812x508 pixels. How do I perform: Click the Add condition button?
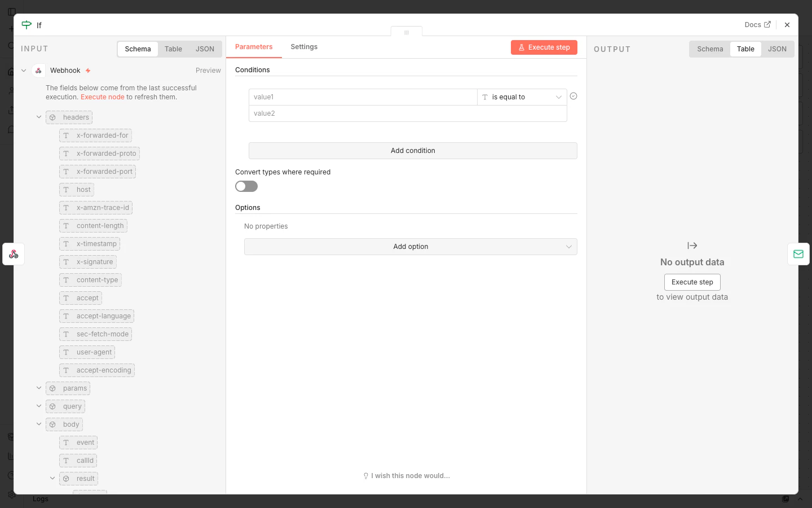click(x=413, y=151)
